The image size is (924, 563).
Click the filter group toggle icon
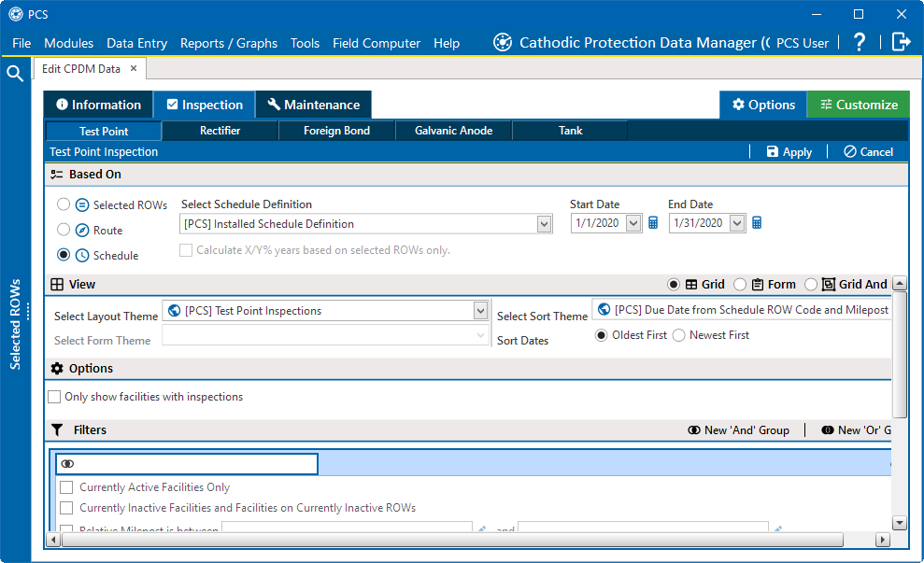point(68,464)
